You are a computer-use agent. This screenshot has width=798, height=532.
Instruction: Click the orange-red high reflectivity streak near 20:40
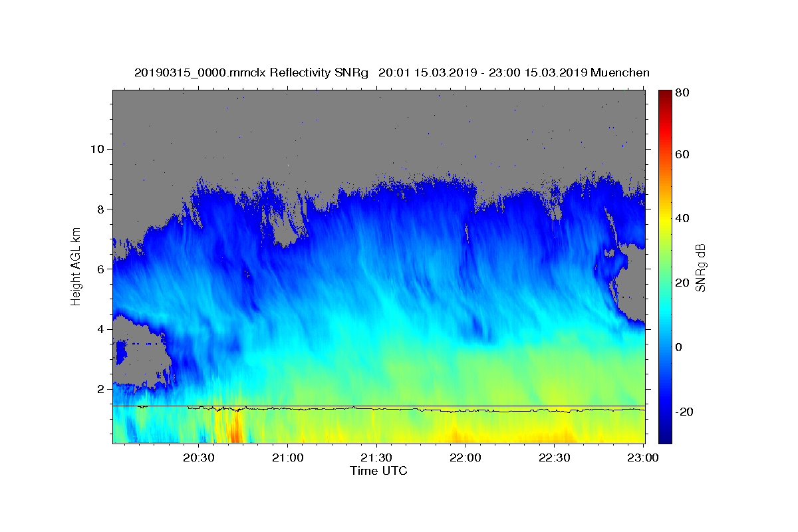(x=233, y=428)
